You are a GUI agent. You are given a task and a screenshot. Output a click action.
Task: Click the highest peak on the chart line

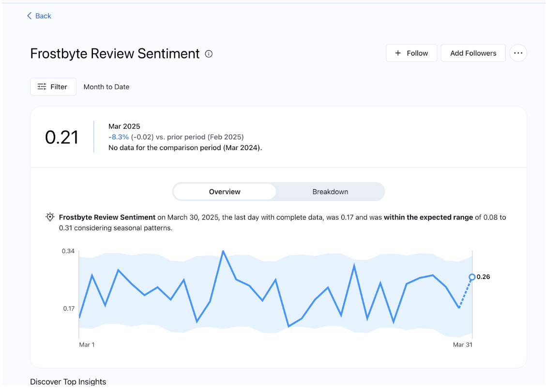tap(223, 251)
